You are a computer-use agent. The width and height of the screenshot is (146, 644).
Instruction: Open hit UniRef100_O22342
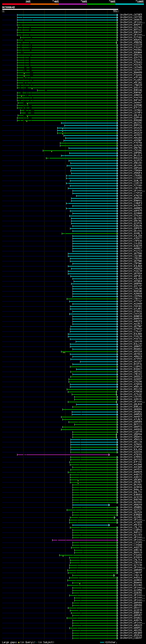coord(131,27)
